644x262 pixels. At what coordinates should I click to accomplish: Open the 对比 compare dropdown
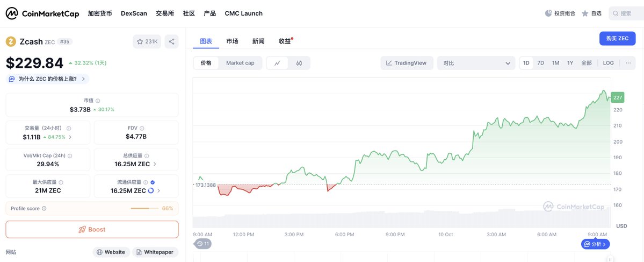(476, 63)
